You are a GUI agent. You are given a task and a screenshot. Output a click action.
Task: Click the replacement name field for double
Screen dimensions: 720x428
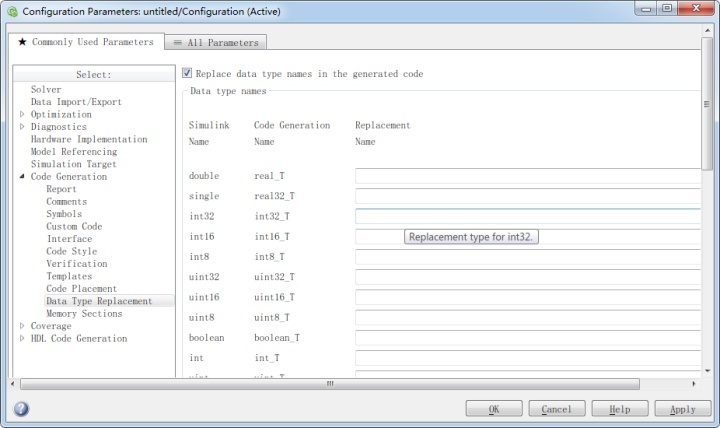tap(528, 176)
